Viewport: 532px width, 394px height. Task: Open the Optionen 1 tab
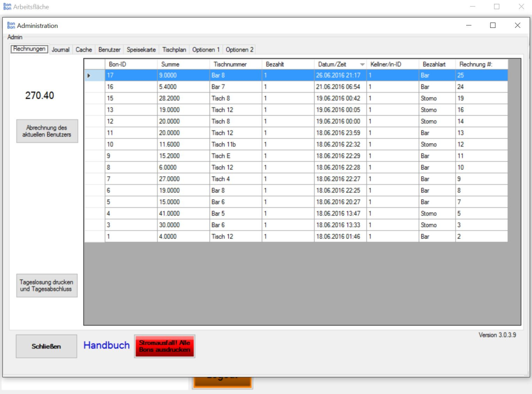click(206, 49)
